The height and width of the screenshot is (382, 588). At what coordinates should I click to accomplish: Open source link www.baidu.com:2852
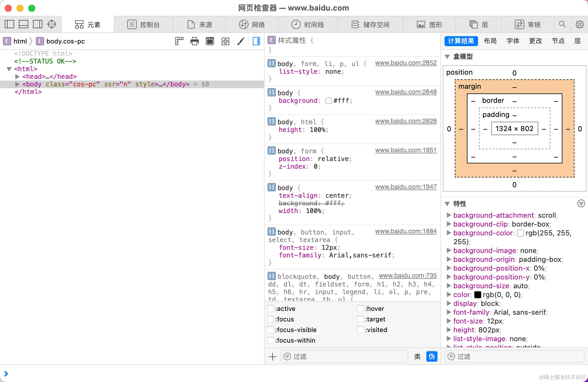tap(406, 63)
